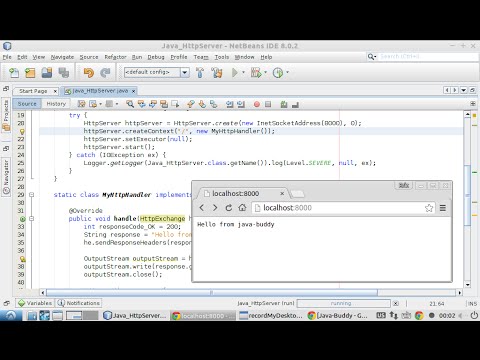Toggle highlight search icon in editor toolbar
Viewport: 480px width, 360px height.
coord(164,104)
